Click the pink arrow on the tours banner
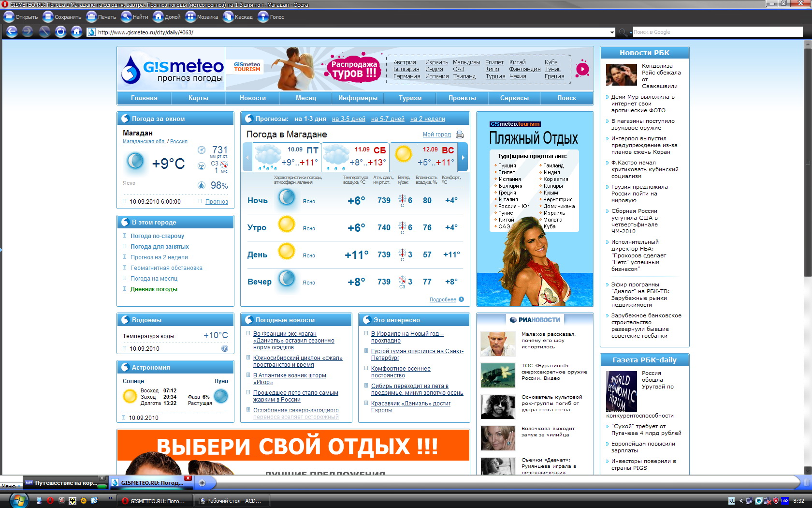Screen dimensions: 812x508 pyautogui.click(x=582, y=69)
